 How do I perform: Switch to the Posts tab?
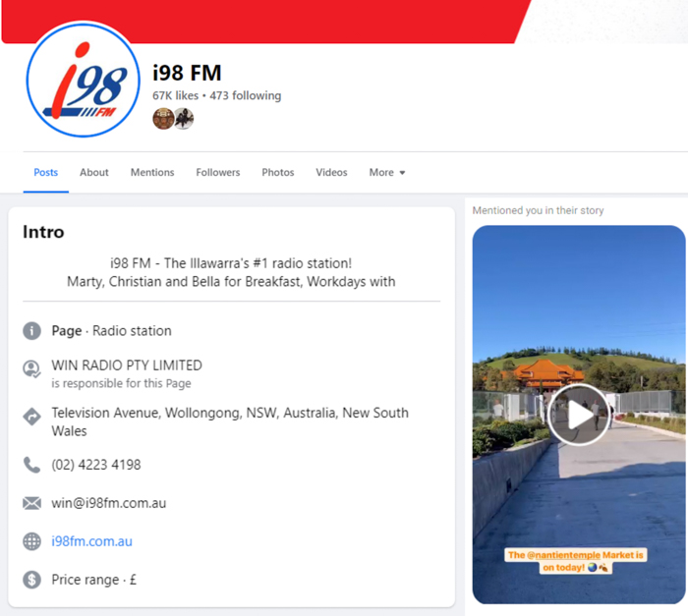click(x=45, y=173)
